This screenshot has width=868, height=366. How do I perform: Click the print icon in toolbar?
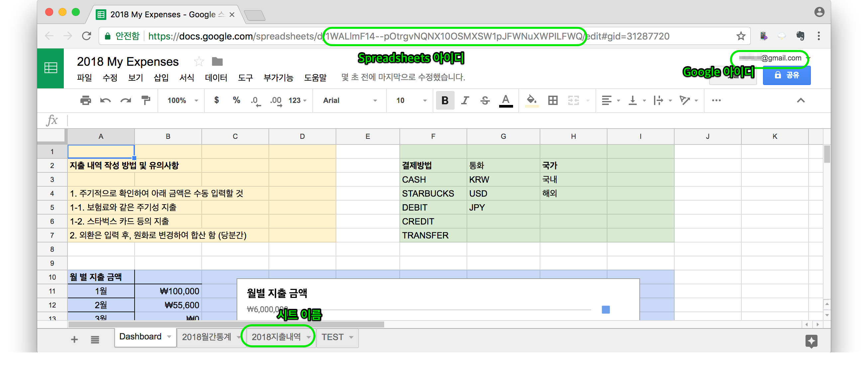point(86,100)
